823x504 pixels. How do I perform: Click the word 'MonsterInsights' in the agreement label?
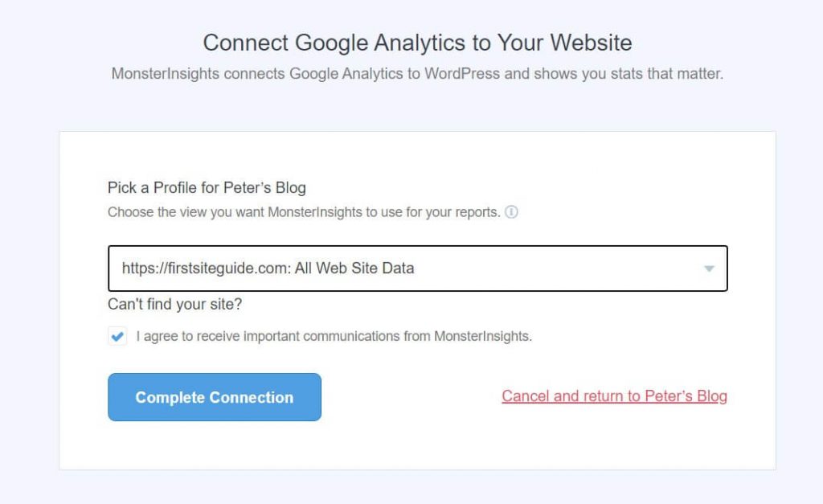click(482, 336)
